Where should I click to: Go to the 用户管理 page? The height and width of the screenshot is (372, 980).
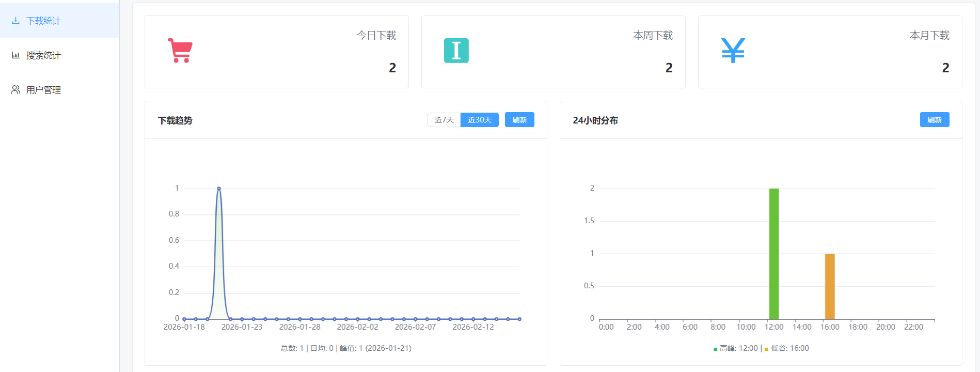coord(43,90)
